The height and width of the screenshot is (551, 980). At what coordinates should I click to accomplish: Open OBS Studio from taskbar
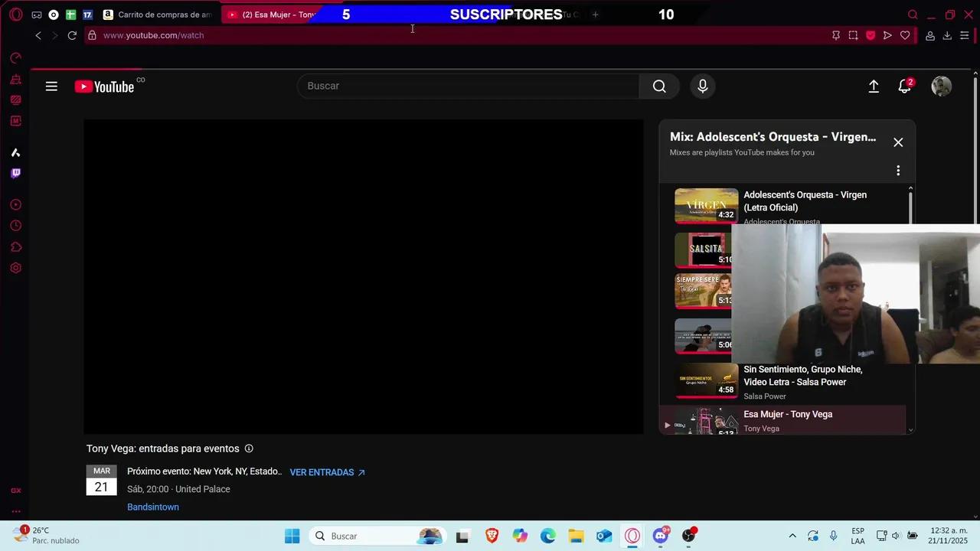coord(689,536)
